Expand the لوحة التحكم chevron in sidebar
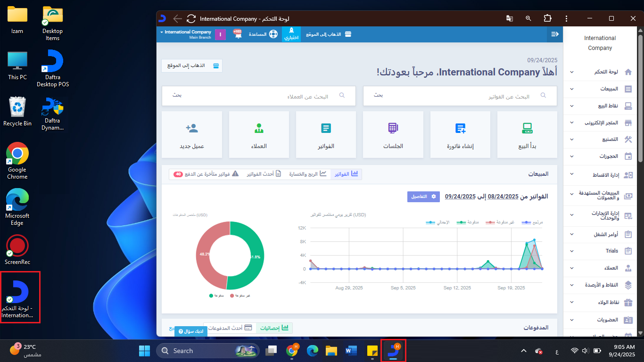This screenshot has width=644, height=362. [x=572, y=72]
